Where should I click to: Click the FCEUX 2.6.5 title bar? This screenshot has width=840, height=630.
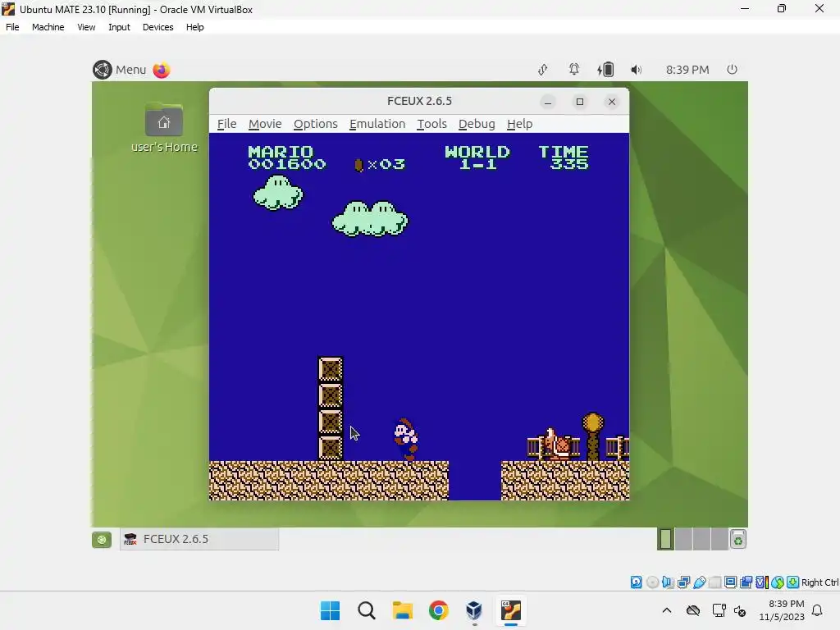(x=419, y=101)
